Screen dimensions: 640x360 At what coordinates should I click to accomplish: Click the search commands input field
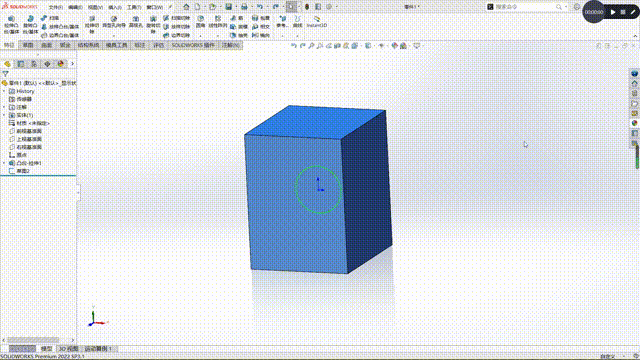(x=525, y=7)
